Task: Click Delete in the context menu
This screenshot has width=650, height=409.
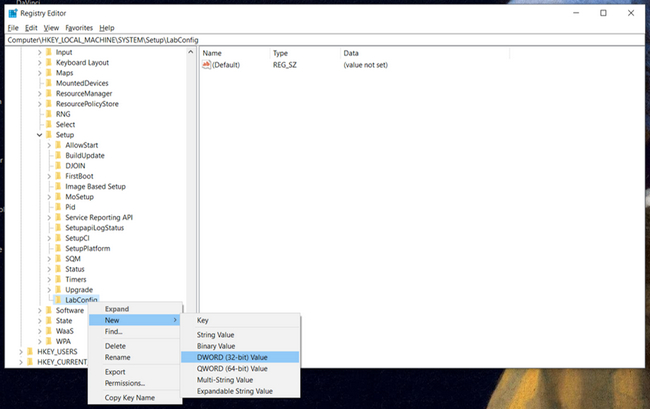Action: [135, 346]
